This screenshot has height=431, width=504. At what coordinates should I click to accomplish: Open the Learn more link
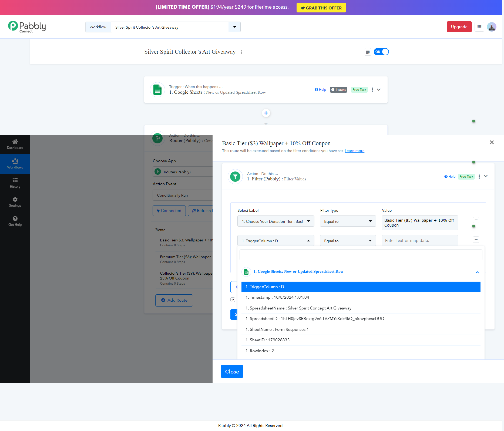355,151
